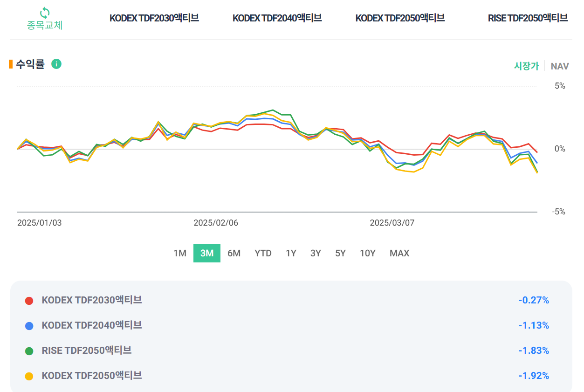Click red swatch for KODEX TDF2030액티브
The height and width of the screenshot is (392, 584).
coord(29,301)
